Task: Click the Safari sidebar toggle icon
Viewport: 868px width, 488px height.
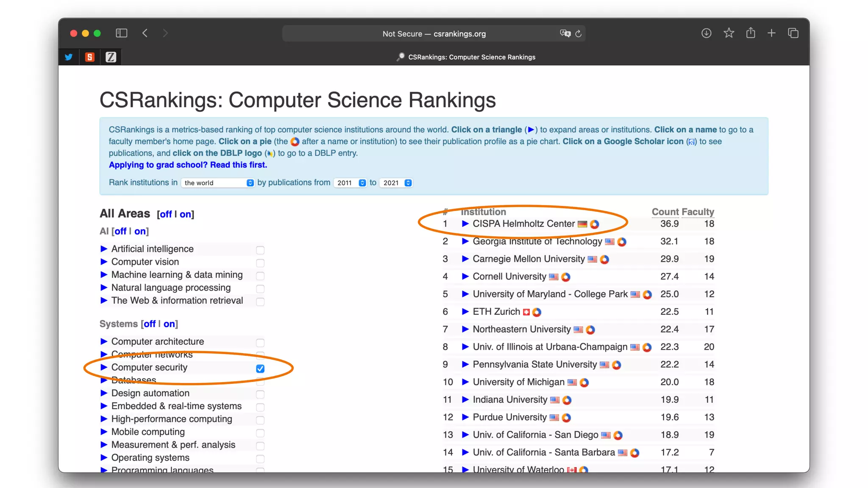Action: click(121, 33)
